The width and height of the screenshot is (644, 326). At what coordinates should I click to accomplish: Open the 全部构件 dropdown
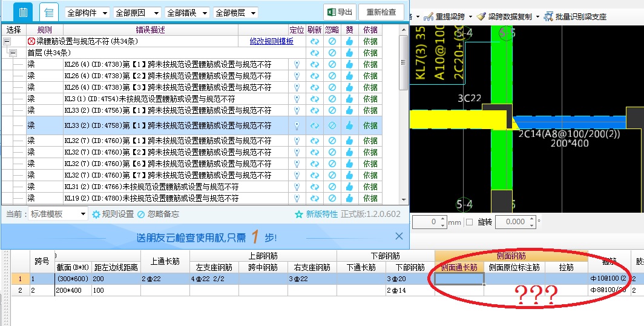pyautogui.click(x=88, y=13)
